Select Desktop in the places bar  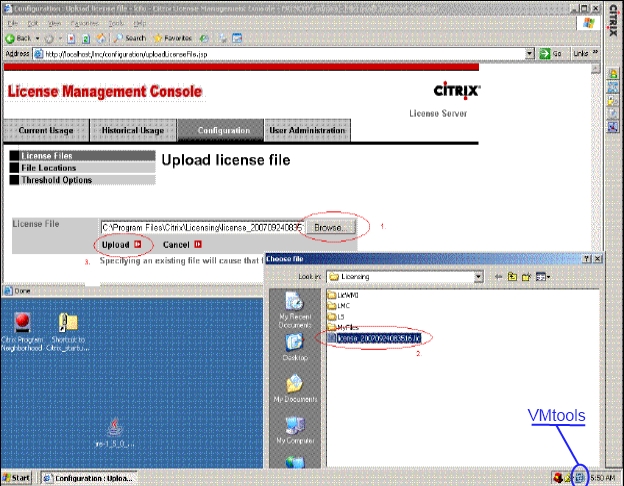(295, 347)
